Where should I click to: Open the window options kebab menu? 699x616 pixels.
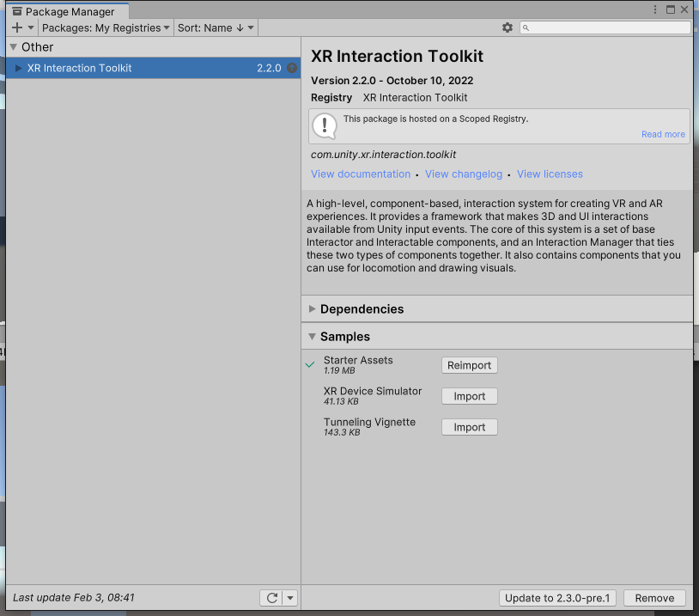point(655,9)
